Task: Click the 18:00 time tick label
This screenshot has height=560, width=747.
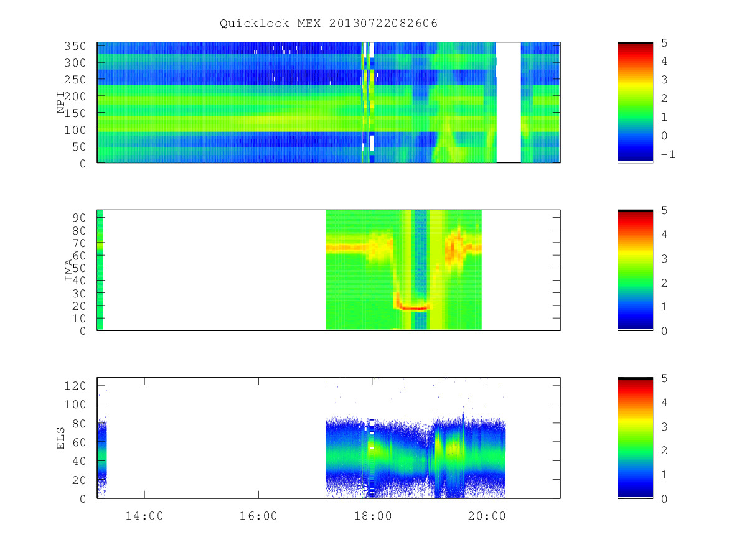Action: (x=373, y=516)
